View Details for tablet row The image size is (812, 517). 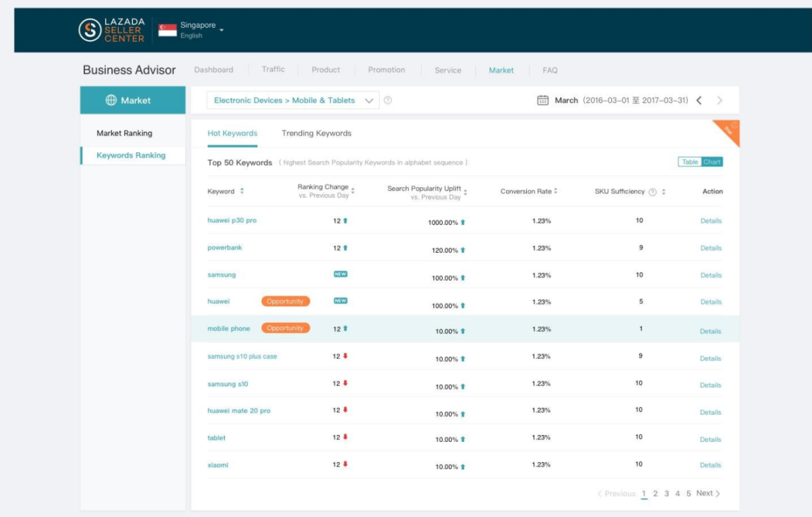point(710,439)
